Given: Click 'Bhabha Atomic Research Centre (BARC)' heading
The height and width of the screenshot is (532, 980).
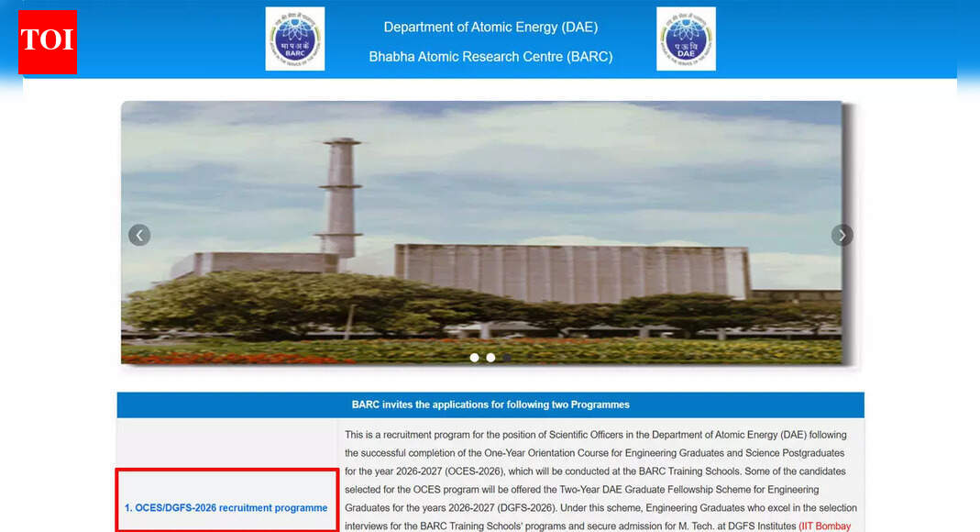Looking at the screenshot, I should coord(490,57).
